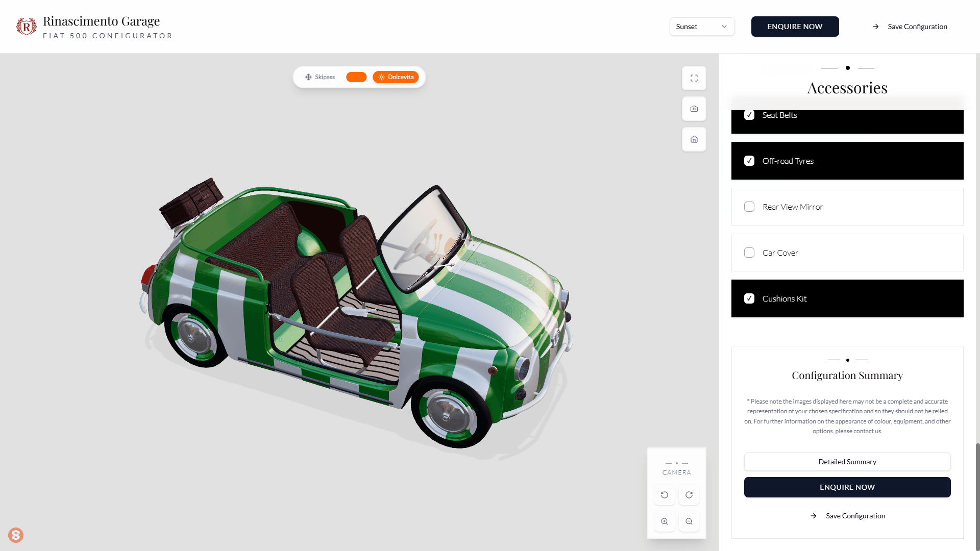Uncheck the Off-road Tyres accessory

[749, 161]
